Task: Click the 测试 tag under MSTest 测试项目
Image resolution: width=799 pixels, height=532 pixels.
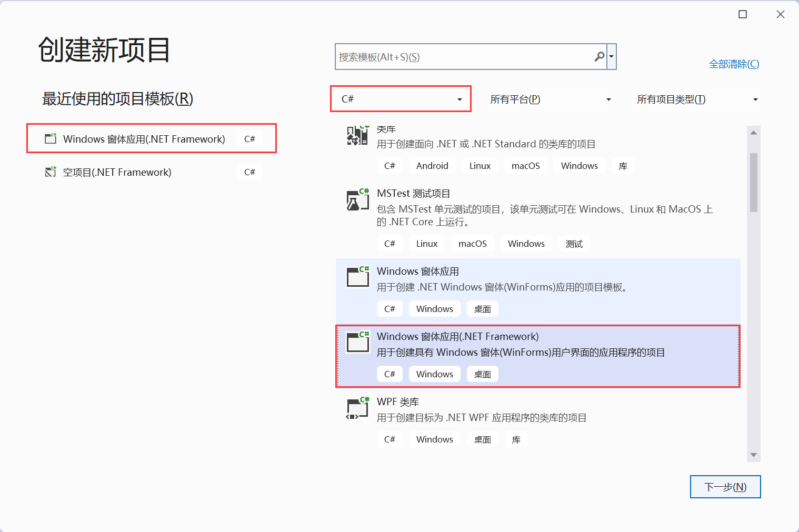Action: pos(574,244)
